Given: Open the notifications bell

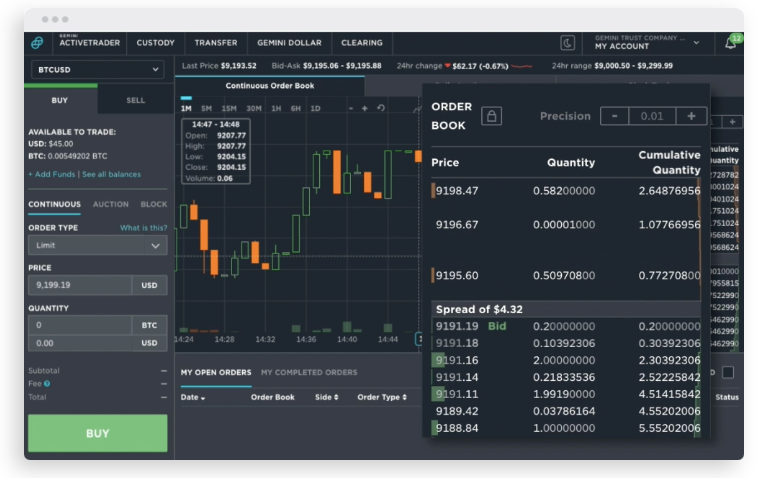Looking at the screenshot, I should [730, 44].
